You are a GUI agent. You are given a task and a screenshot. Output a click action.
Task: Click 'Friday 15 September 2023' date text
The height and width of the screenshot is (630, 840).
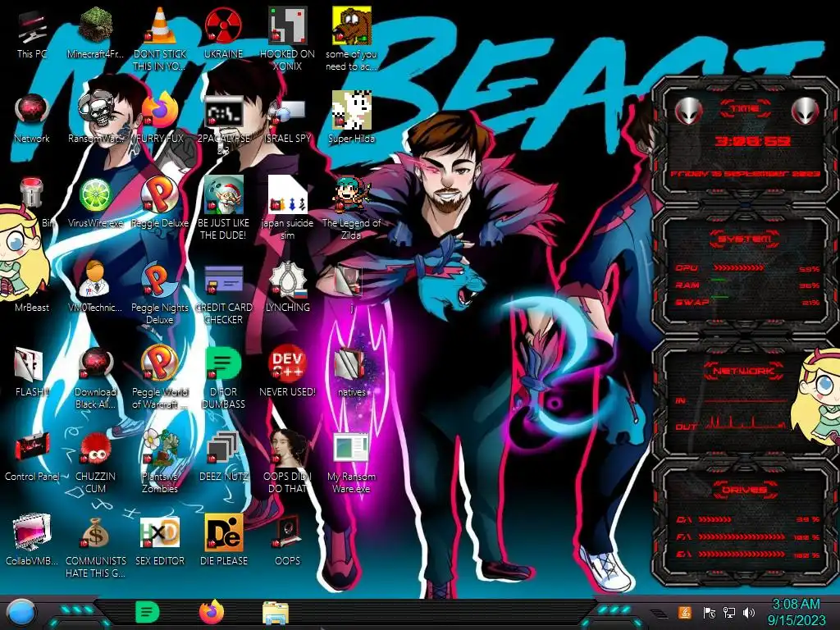[745, 174]
